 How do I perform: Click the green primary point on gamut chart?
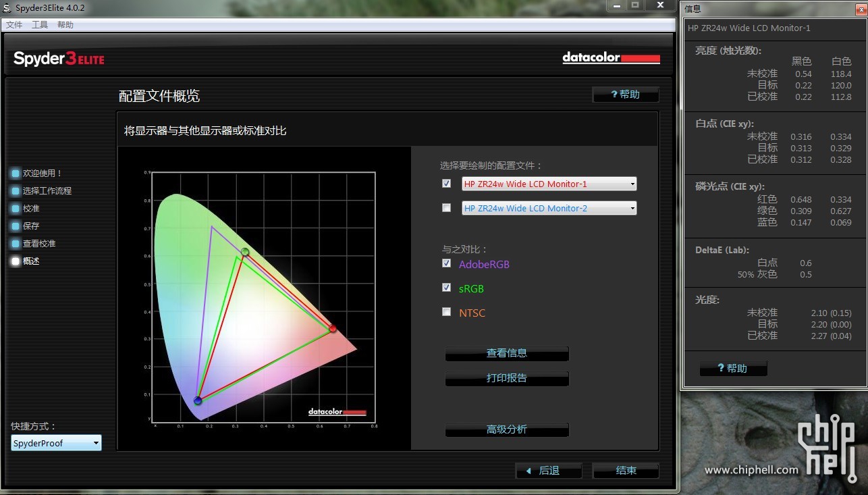pyautogui.click(x=245, y=252)
